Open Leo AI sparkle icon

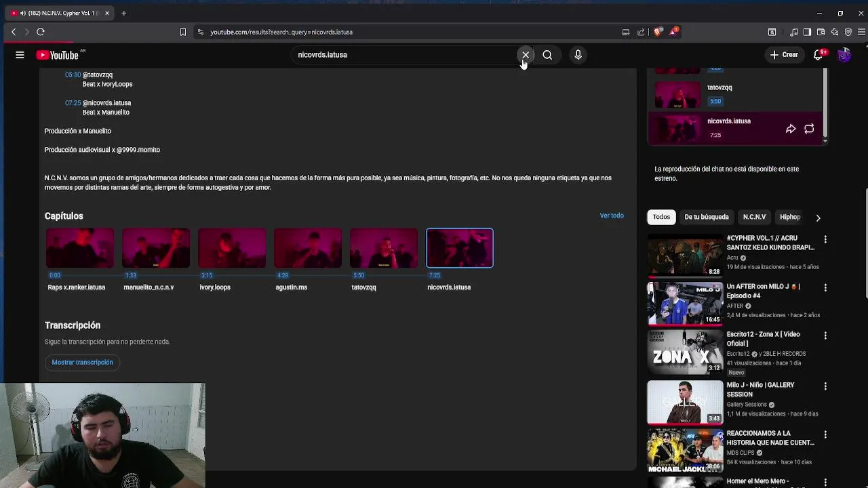coord(834,32)
